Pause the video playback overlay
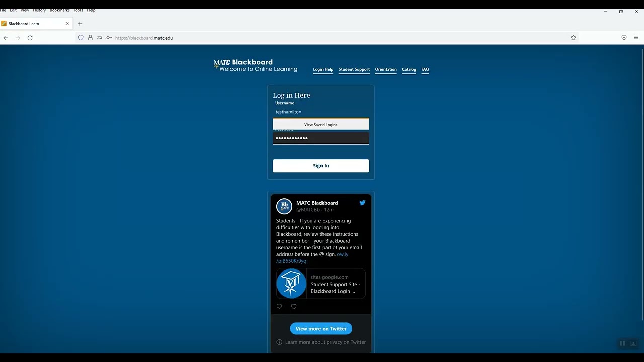 pyautogui.click(x=622, y=343)
